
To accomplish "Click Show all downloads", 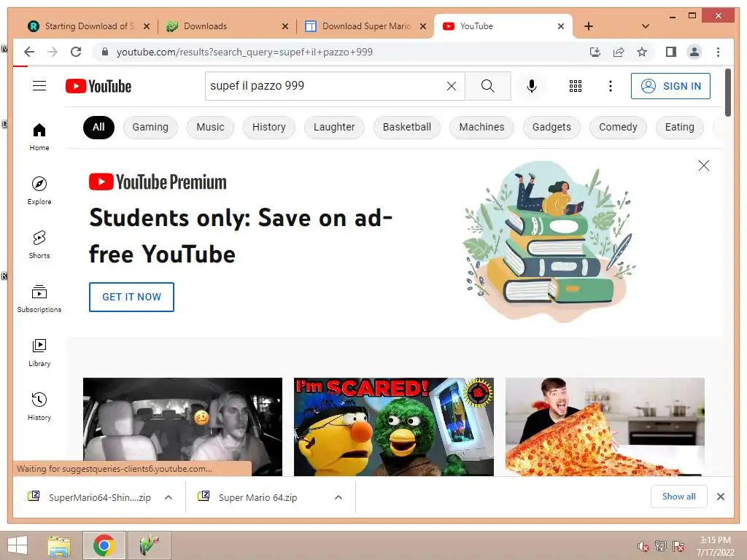I will point(678,496).
